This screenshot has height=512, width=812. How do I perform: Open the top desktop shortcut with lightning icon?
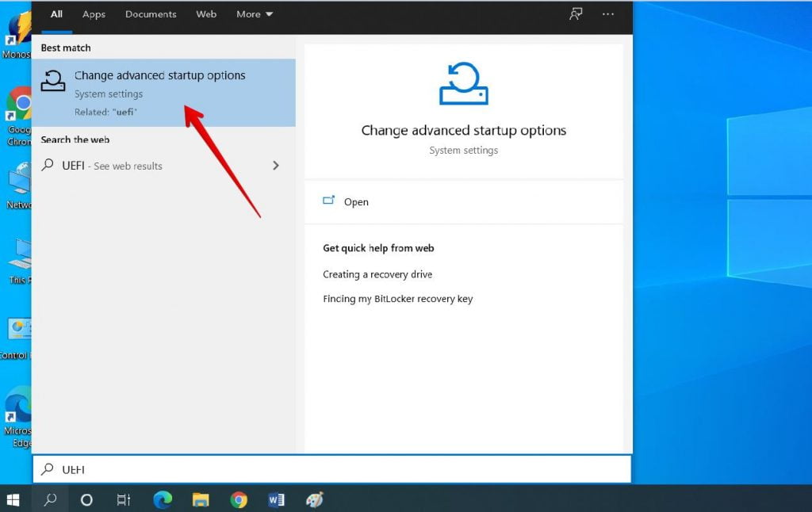point(17,33)
